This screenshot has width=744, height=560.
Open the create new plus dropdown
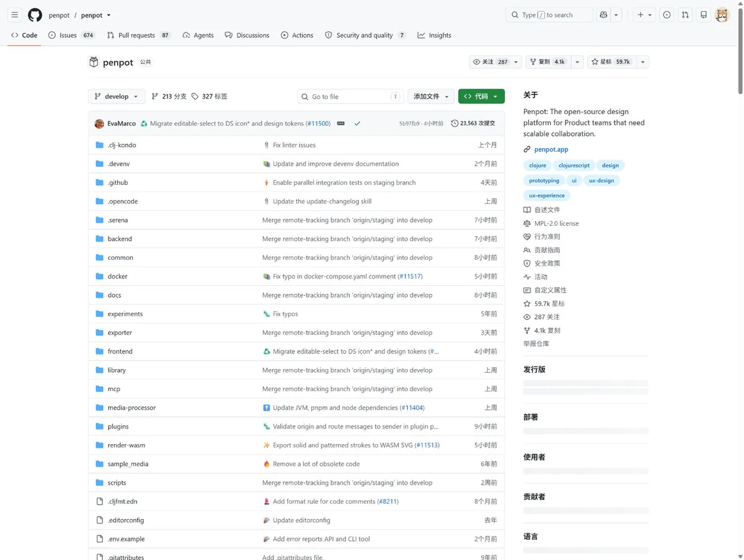click(644, 15)
